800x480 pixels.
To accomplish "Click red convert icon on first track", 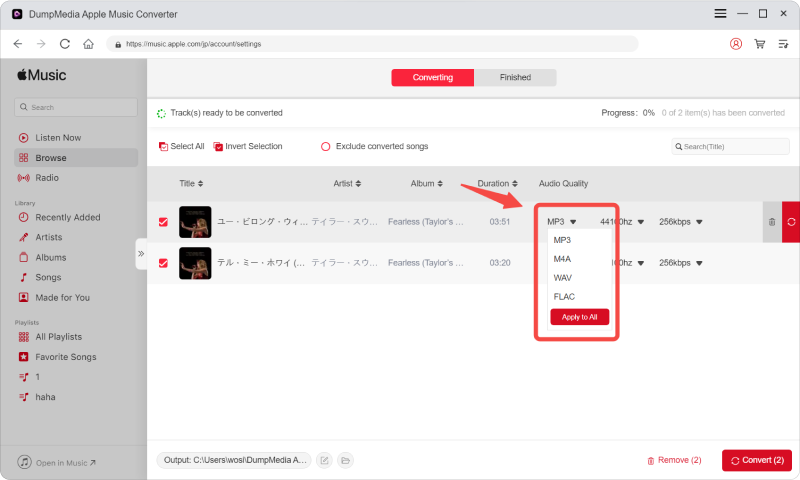I will pos(791,221).
